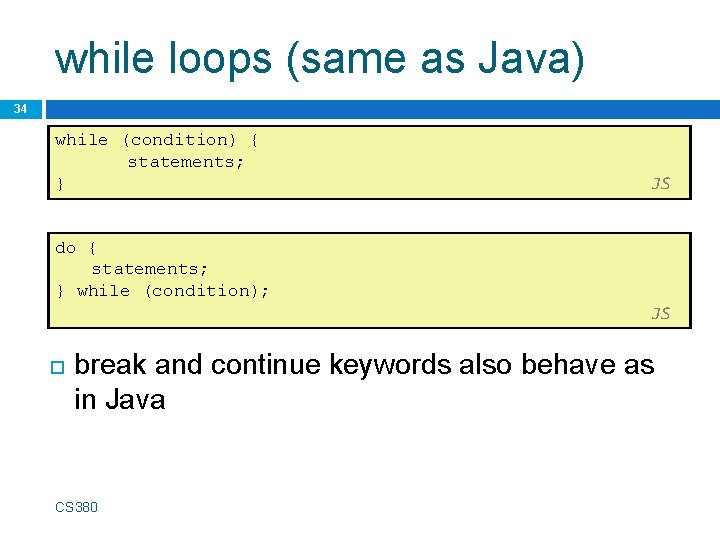The width and height of the screenshot is (720, 540).
Task: Click the slide number 34 badge
Action: 20,107
